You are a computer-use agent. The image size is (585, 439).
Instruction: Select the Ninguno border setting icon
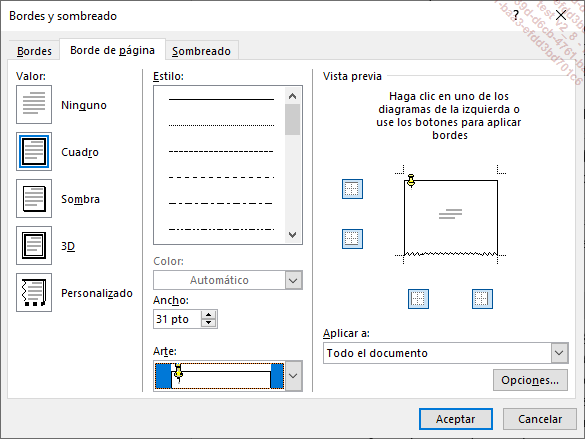point(34,104)
